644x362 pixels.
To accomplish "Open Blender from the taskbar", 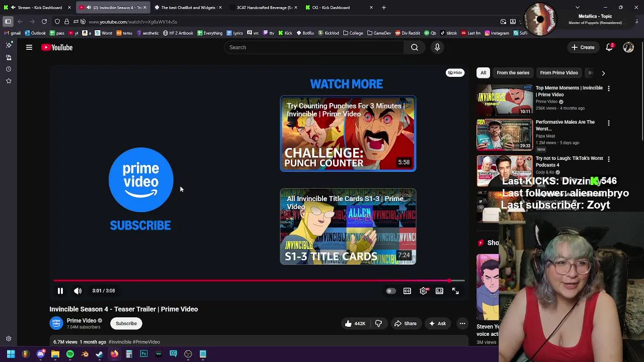I will [x=85, y=354].
